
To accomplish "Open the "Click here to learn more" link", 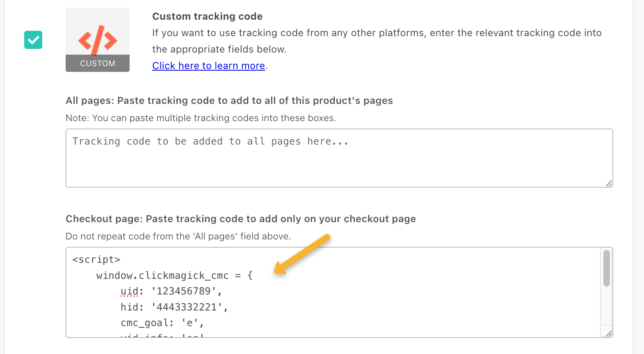I will pos(208,66).
